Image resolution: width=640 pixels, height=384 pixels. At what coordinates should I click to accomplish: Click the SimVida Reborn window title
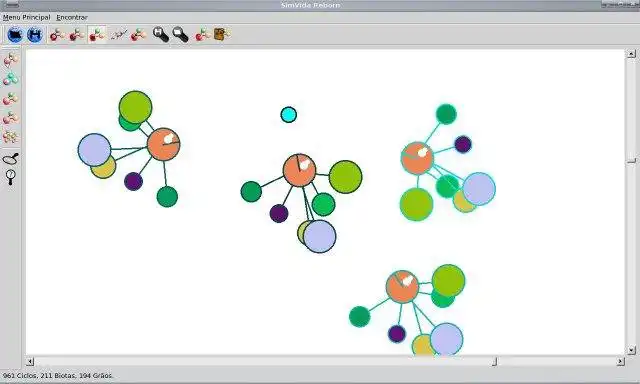(x=311, y=5)
